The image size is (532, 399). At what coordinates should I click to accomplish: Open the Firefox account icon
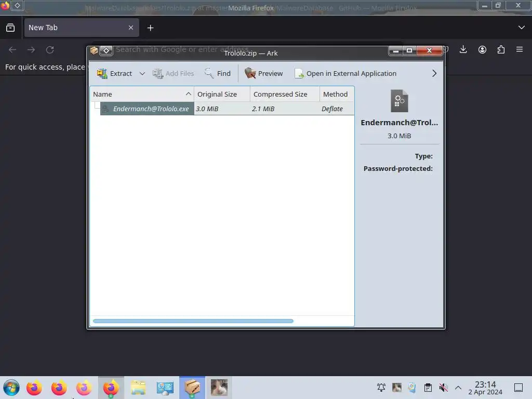click(482, 49)
